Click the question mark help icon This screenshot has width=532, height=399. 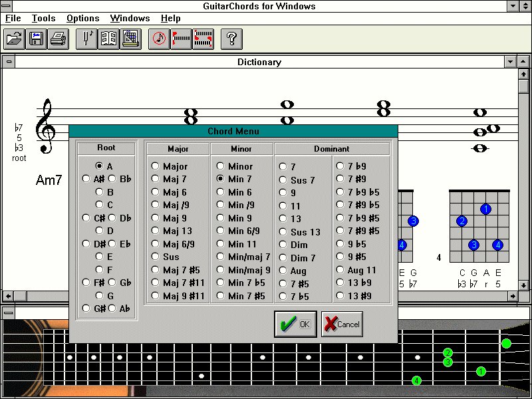click(x=231, y=39)
